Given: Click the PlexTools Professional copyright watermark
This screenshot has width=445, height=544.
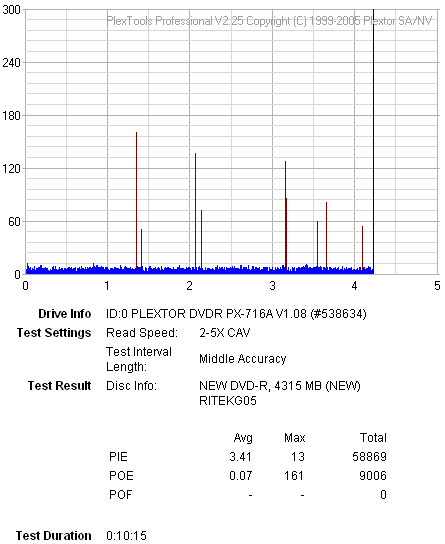Looking at the screenshot, I should click(269, 21).
